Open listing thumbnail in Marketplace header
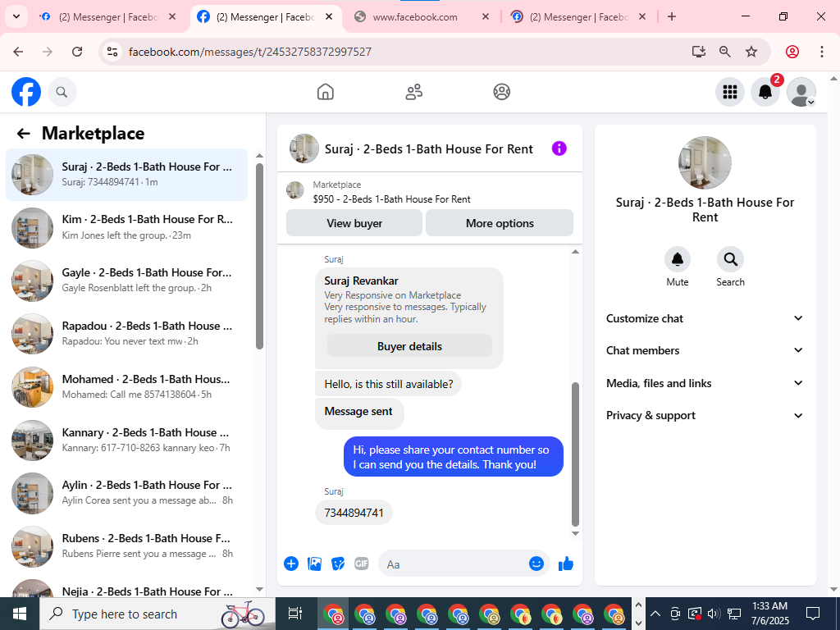This screenshot has width=840, height=630. click(294, 190)
